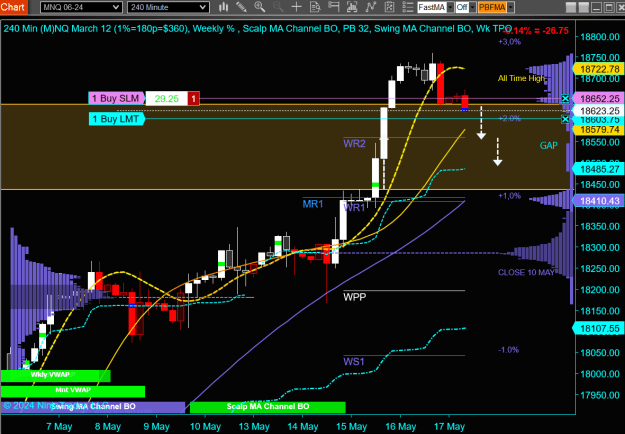Click the +3,0% level label

point(509,42)
